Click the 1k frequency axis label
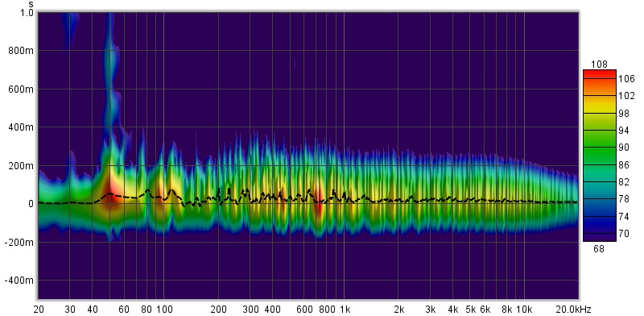 [x=345, y=310]
